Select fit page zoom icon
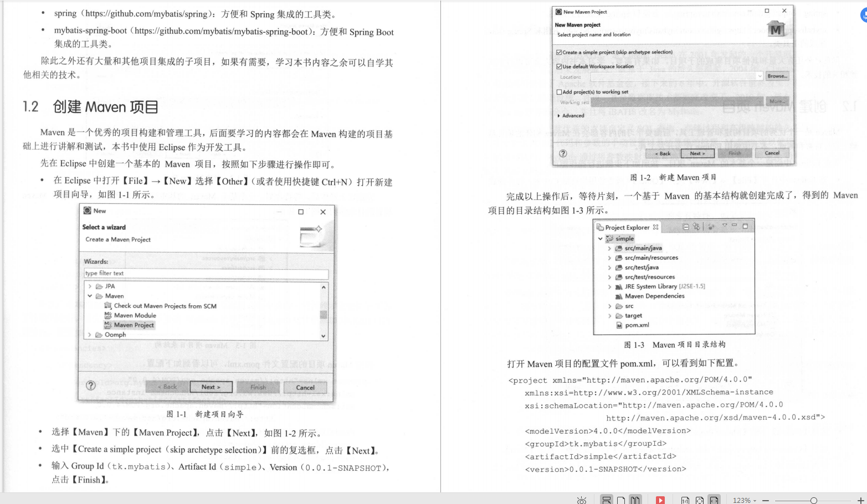The image size is (867, 504). (x=700, y=500)
